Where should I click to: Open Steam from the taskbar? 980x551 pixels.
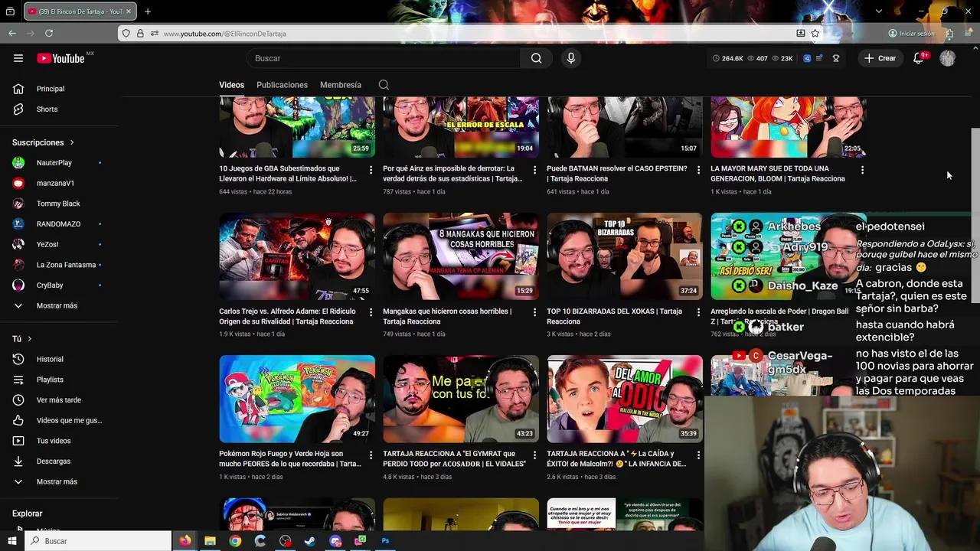tap(310, 541)
